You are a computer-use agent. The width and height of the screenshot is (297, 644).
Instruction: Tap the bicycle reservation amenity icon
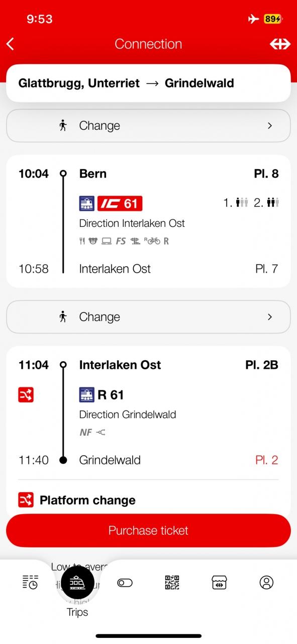pos(152,240)
